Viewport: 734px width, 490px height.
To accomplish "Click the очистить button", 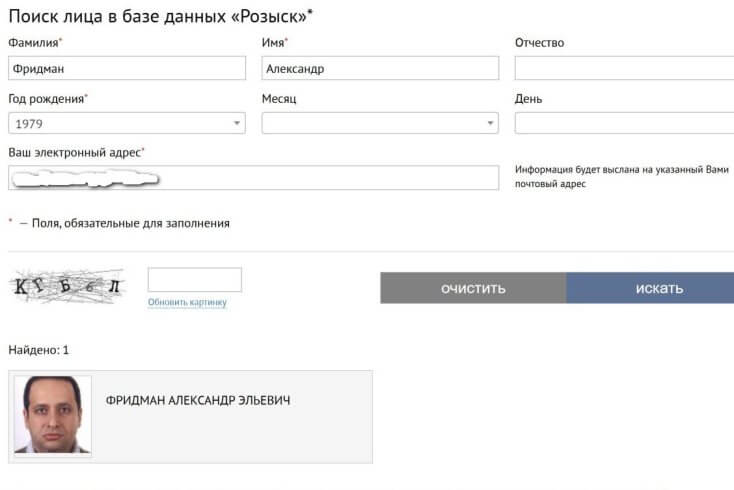I will (473, 288).
